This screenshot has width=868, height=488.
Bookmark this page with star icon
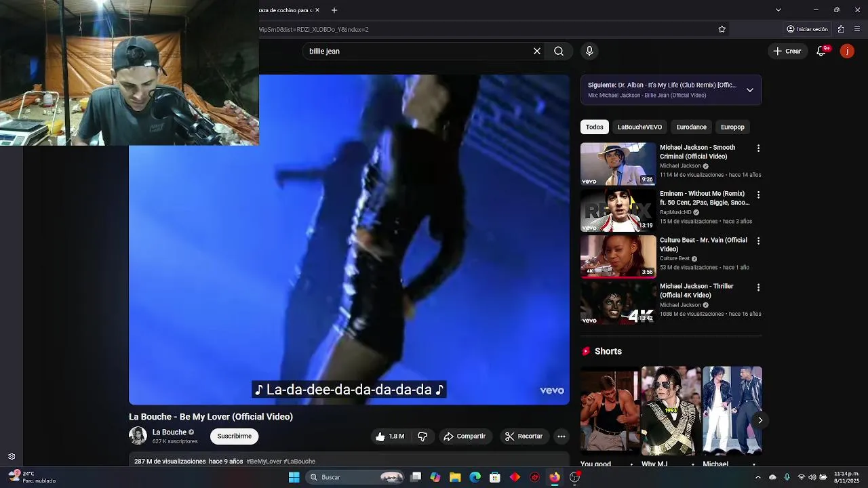(x=722, y=29)
